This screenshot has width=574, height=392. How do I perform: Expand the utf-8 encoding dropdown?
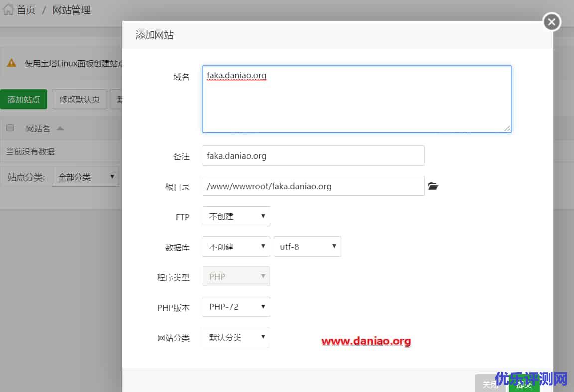[307, 247]
